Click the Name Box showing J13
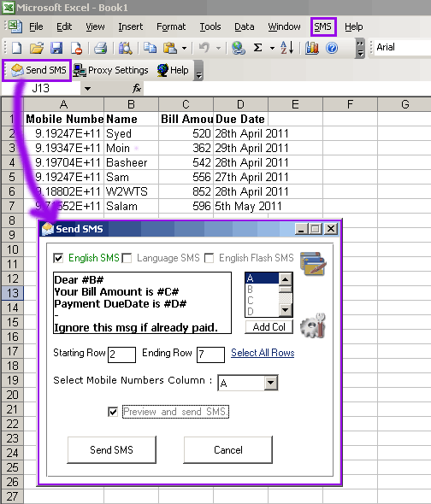The width and height of the screenshot is (431, 504). [x=41, y=88]
